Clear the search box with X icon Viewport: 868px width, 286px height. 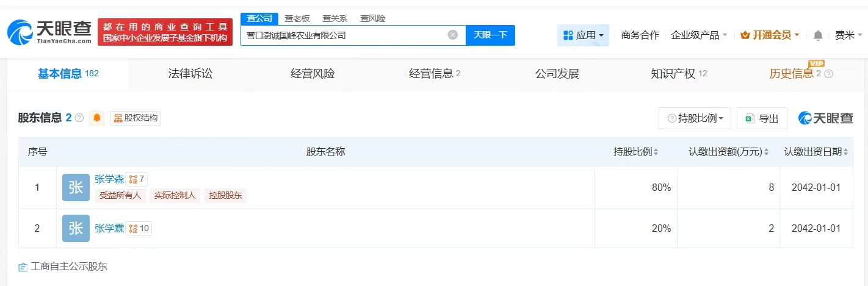(x=452, y=35)
